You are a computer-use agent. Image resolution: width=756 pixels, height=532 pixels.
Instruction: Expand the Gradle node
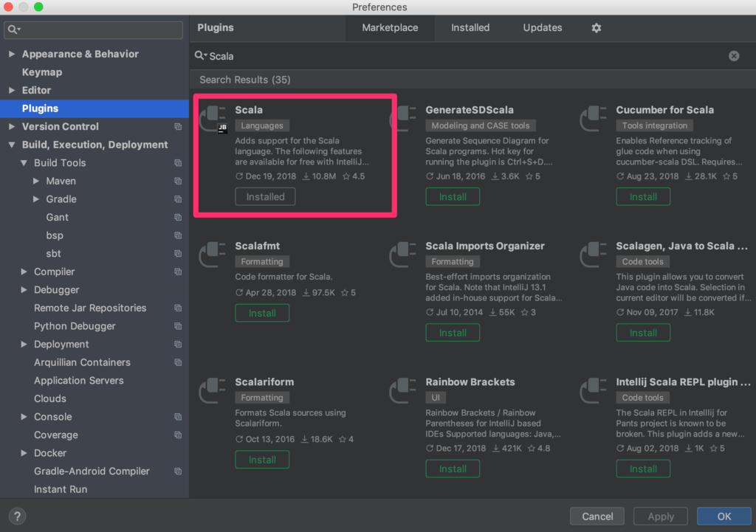36,199
